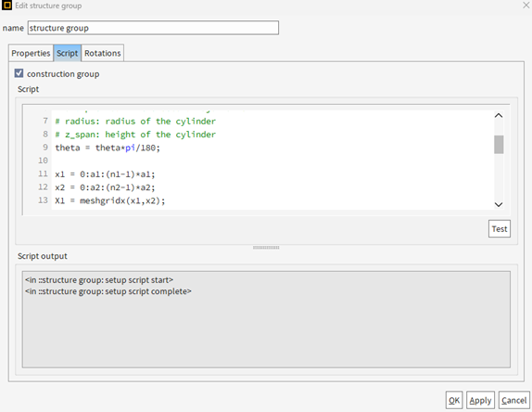Close the Edit structure group dialog
Screen dimensions: 532x412
(x=526, y=5)
